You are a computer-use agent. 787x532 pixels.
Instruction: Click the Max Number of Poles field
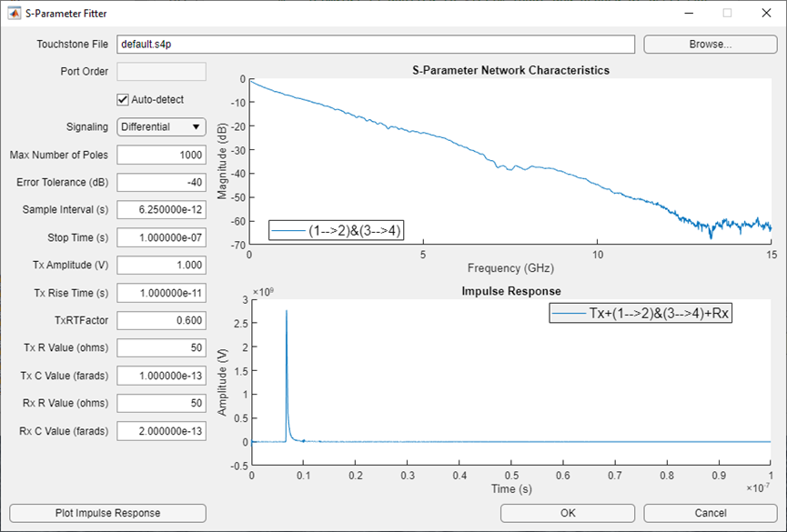pos(161,155)
